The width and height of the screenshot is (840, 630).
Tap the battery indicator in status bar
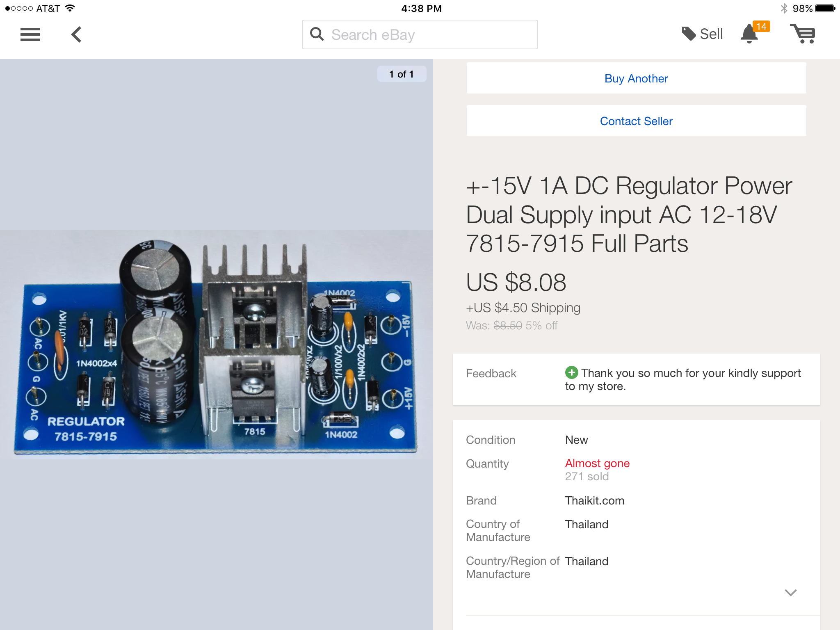825,8
